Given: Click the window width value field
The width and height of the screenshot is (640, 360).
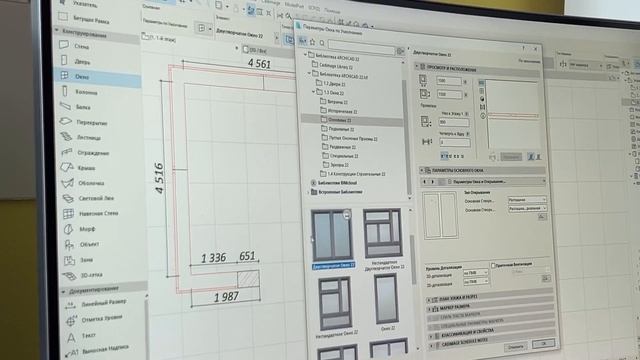Looking at the screenshot, I should (449, 81).
